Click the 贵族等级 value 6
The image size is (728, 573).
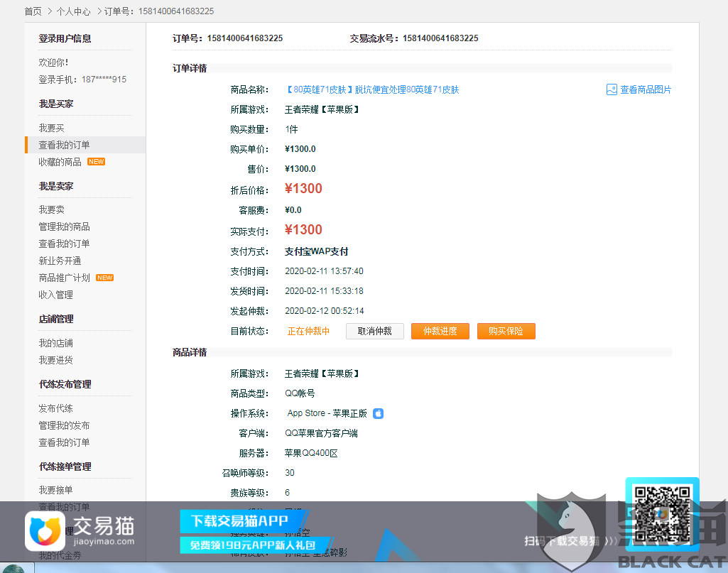coord(288,493)
